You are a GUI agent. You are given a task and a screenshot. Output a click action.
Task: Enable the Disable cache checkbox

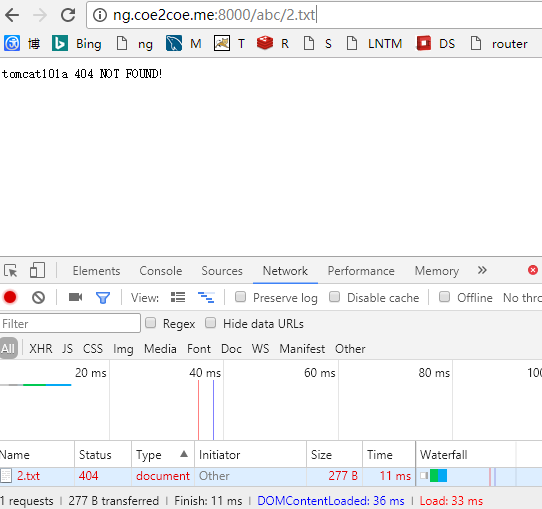click(334, 297)
